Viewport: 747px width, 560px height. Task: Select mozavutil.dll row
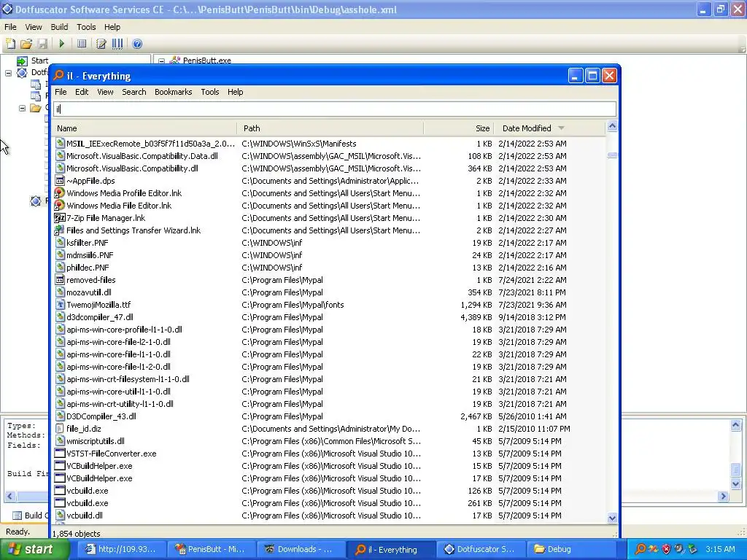coord(329,292)
